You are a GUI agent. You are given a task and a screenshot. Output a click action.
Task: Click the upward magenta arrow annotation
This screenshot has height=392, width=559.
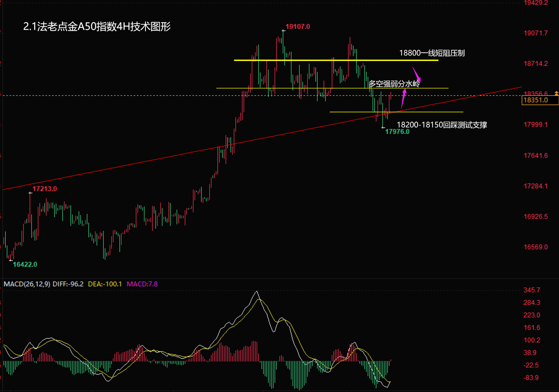pos(403,98)
